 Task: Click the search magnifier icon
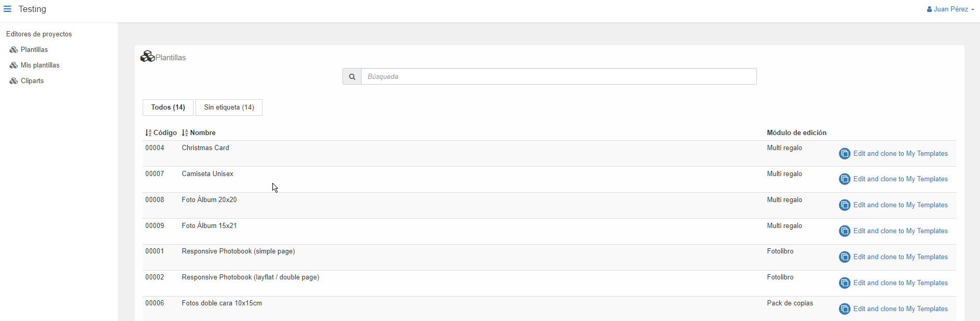tap(352, 76)
